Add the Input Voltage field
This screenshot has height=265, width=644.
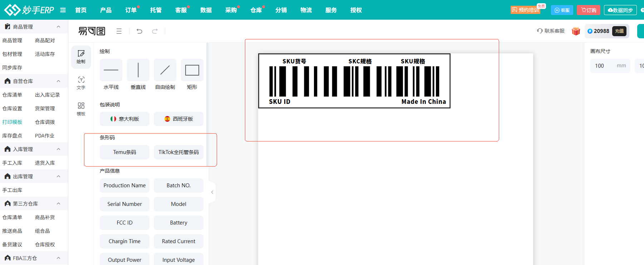coord(178,259)
